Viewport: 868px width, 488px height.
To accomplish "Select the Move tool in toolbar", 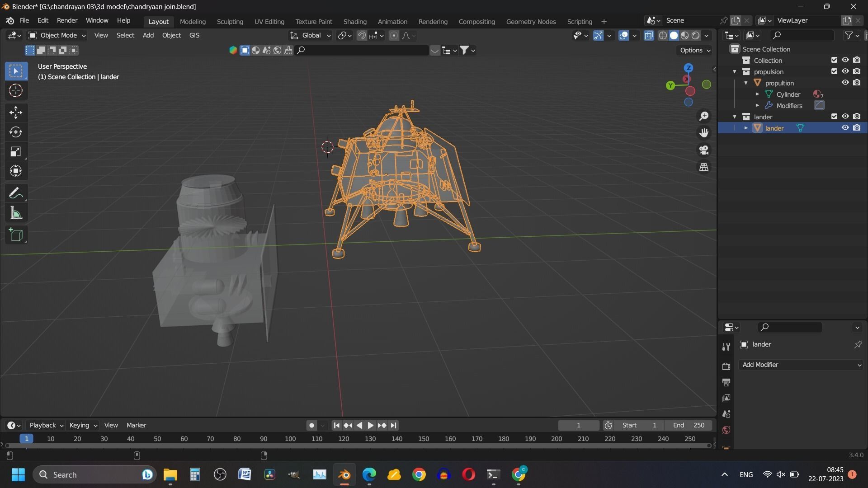I will 16,112.
